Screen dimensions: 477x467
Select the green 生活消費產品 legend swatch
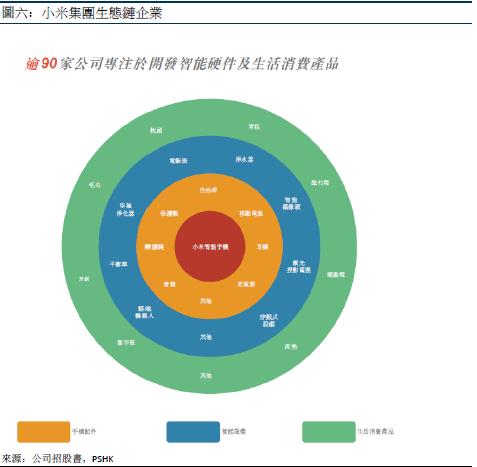point(329,432)
